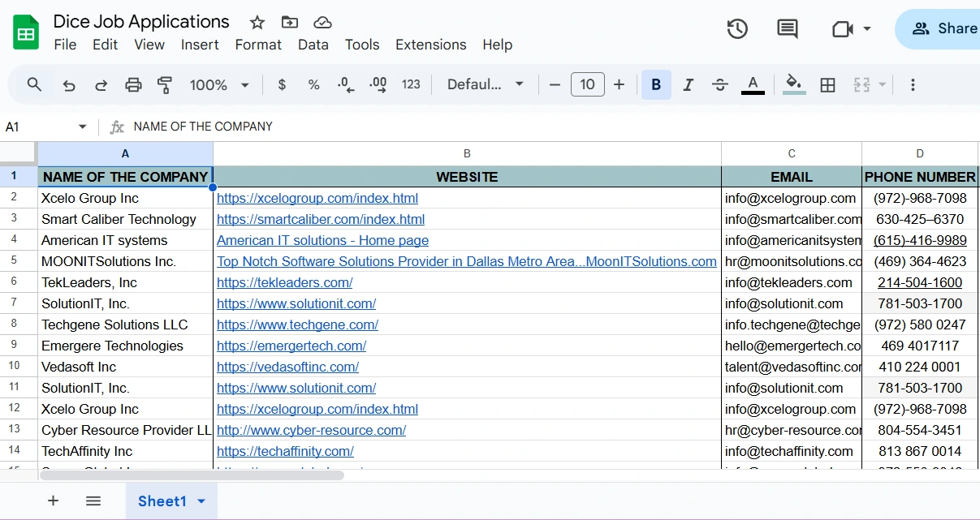Increase decimal places
Viewport: 980px width, 520px height.
click(378, 84)
